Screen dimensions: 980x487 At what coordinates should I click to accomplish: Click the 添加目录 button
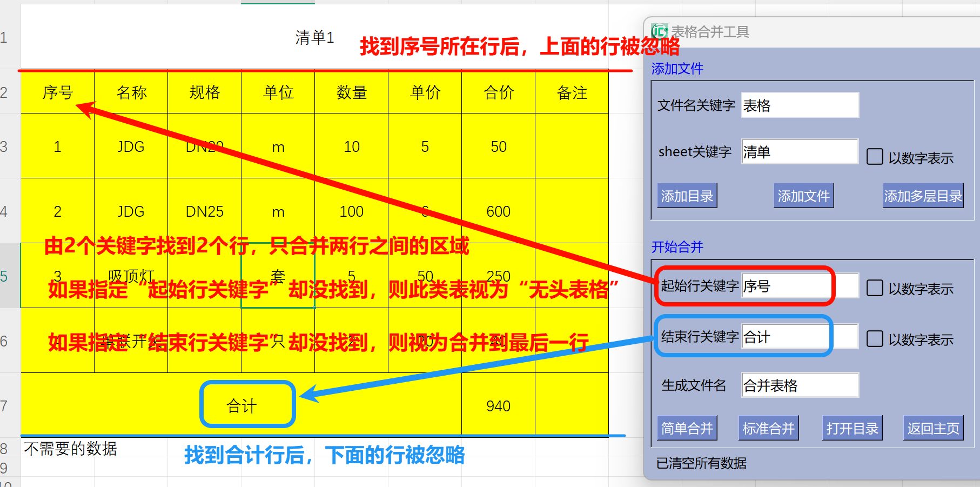687,195
